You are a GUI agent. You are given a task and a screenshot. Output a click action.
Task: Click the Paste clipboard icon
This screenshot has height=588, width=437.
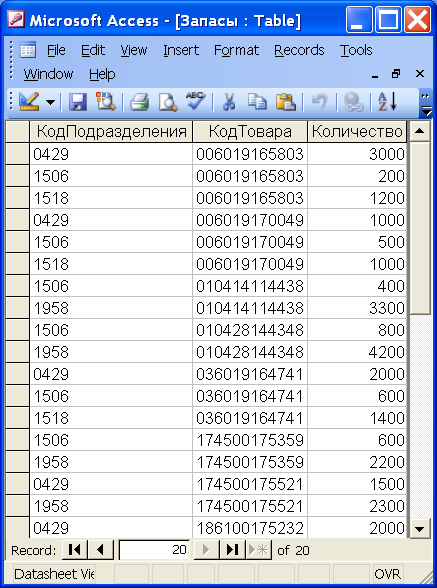click(x=286, y=102)
